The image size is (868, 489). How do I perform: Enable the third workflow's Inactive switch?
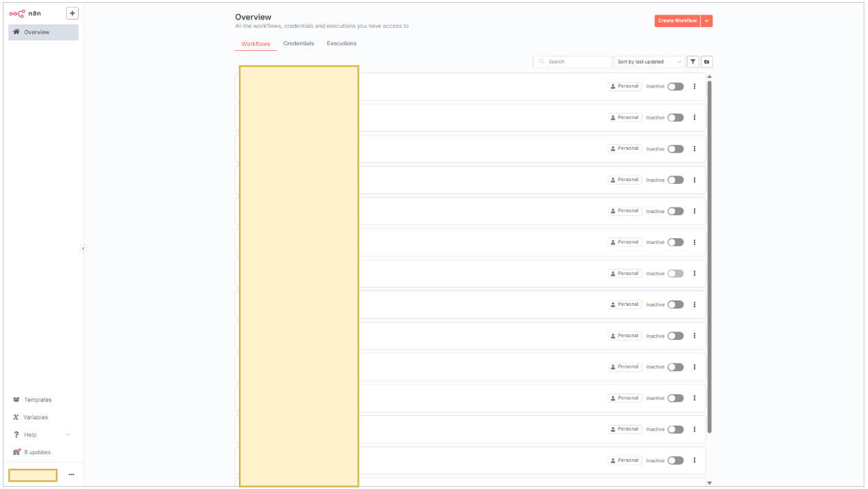pyautogui.click(x=675, y=149)
